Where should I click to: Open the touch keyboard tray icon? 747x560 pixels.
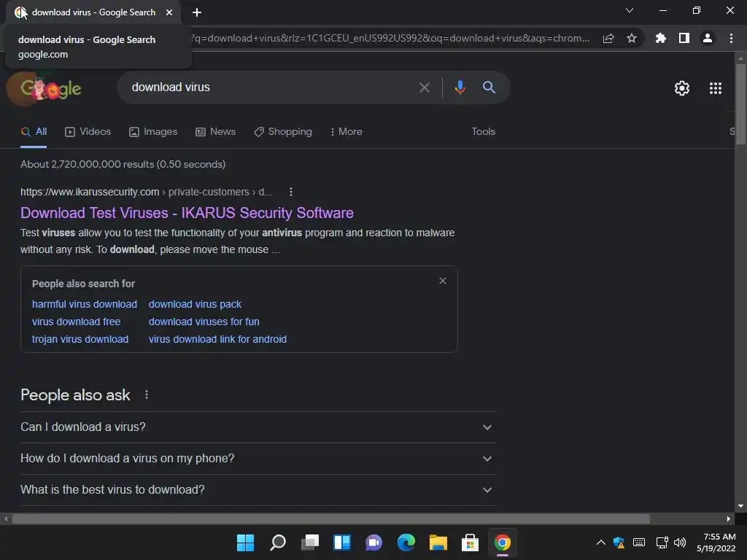639,542
